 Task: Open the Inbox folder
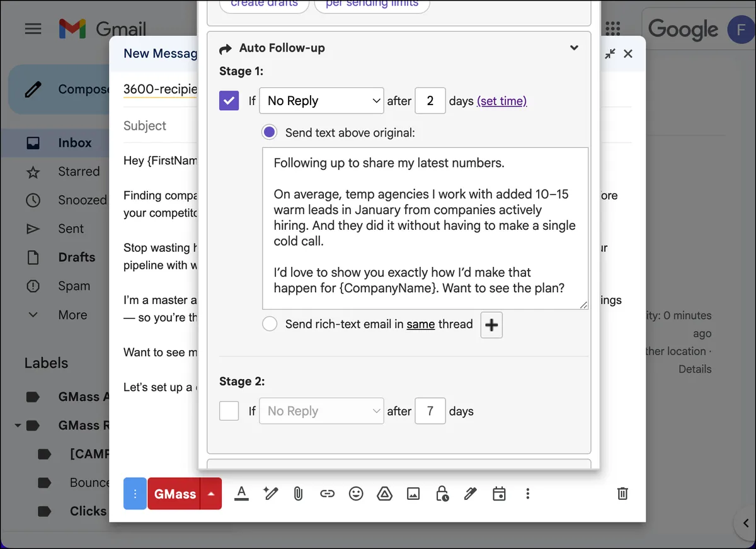pyautogui.click(x=75, y=143)
